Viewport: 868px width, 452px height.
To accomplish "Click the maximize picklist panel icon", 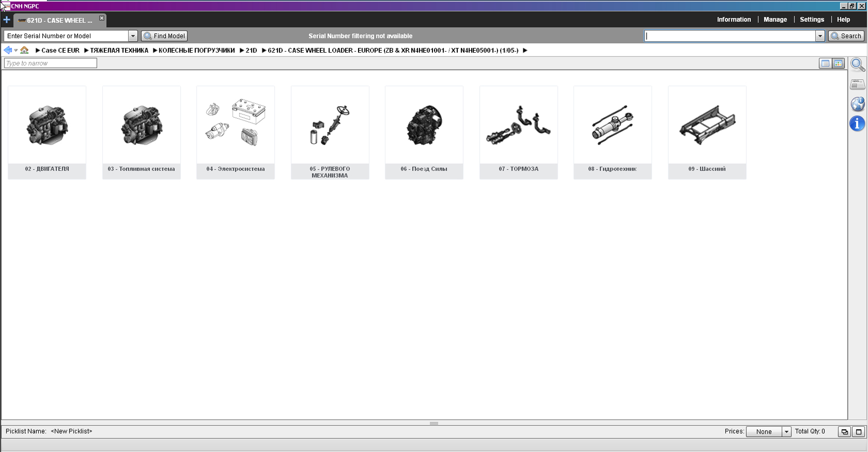I will click(859, 432).
